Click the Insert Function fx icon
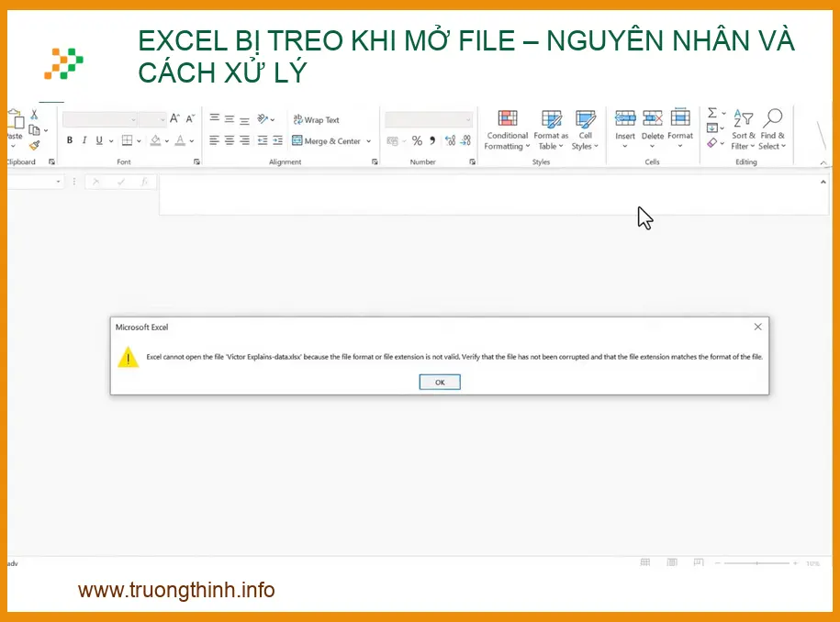 point(144,182)
